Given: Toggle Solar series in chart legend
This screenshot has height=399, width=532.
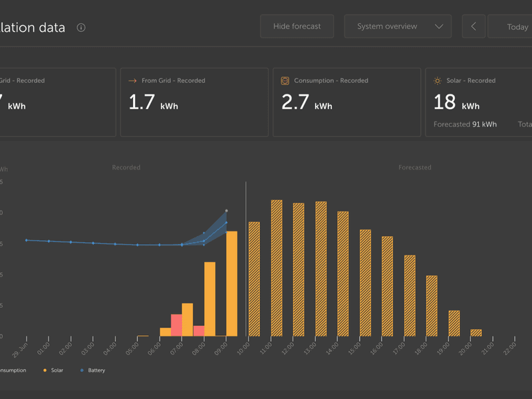Looking at the screenshot, I should point(53,370).
